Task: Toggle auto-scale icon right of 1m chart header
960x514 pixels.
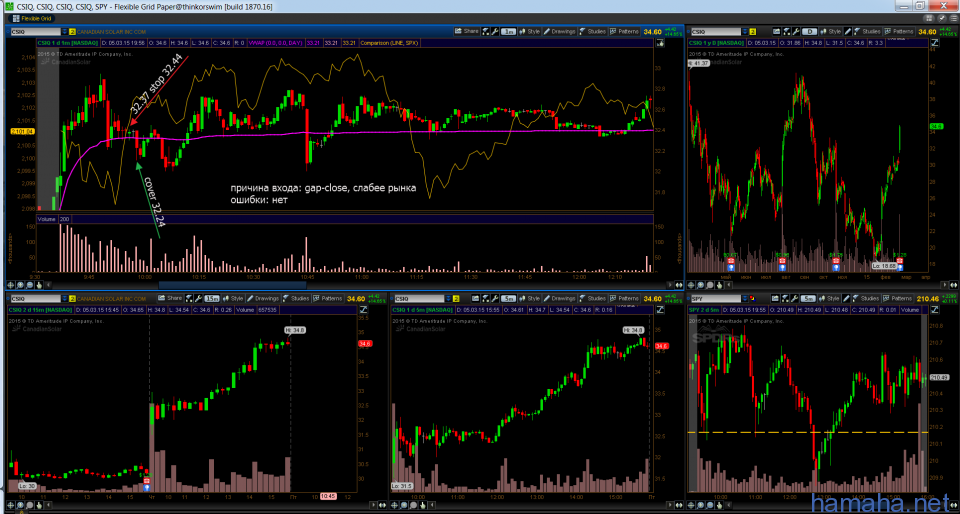Action: pyautogui.click(x=660, y=43)
